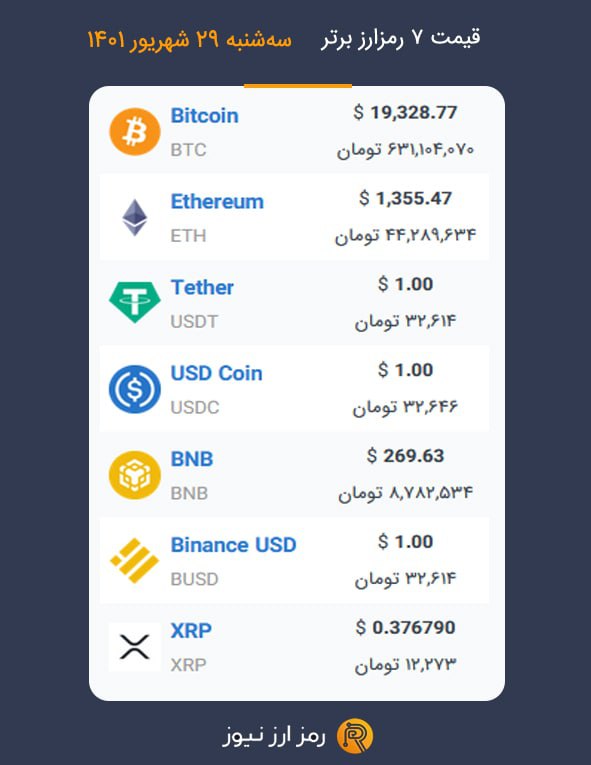Click the Binance USD logo icon
591x765 pixels.
pos(135,561)
